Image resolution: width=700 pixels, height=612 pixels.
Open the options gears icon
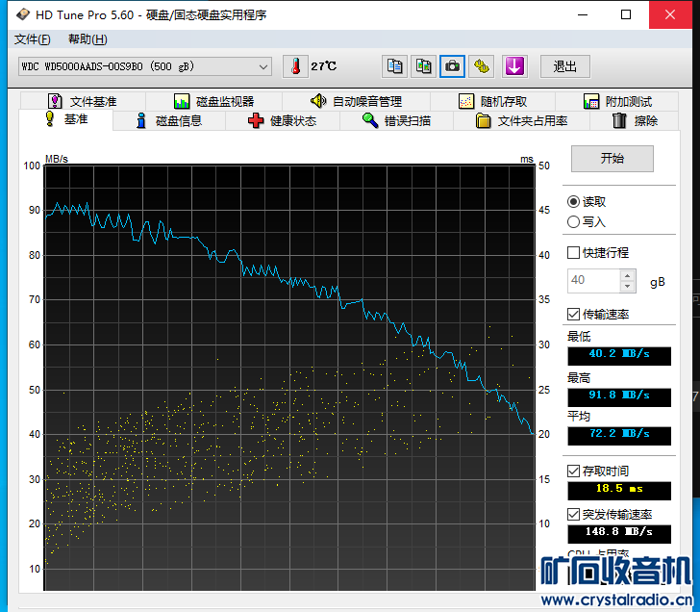coord(482,66)
